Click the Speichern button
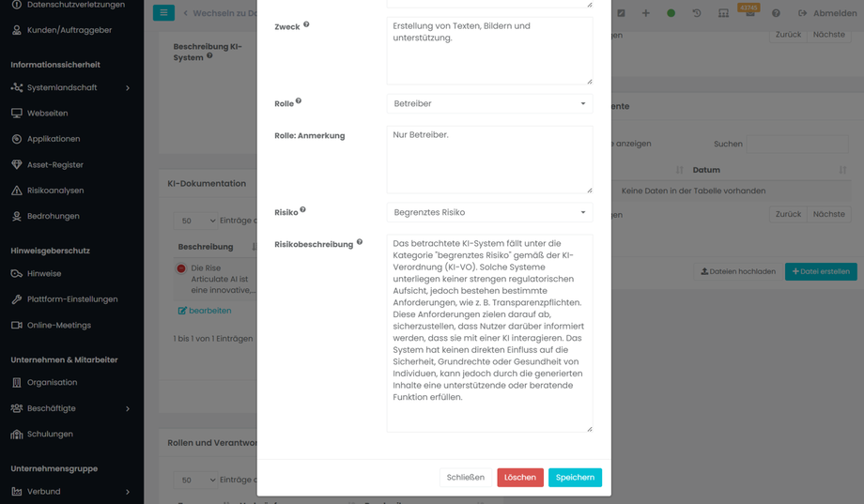The height and width of the screenshot is (504, 864). click(575, 478)
